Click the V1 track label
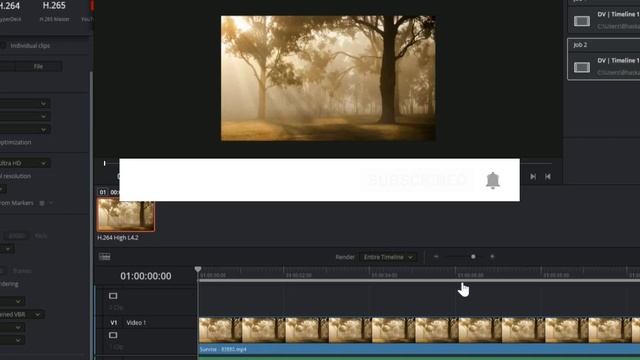Image resolution: width=640 pixels, height=360 pixels. [x=113, y=322]
